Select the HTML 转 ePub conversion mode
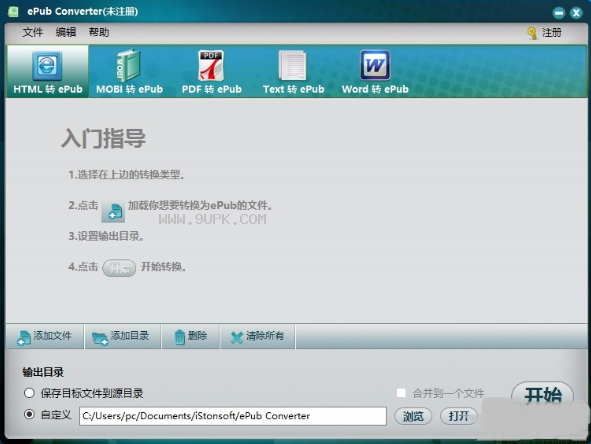This screenshot has width=591, height=444. tap(47, 72)
